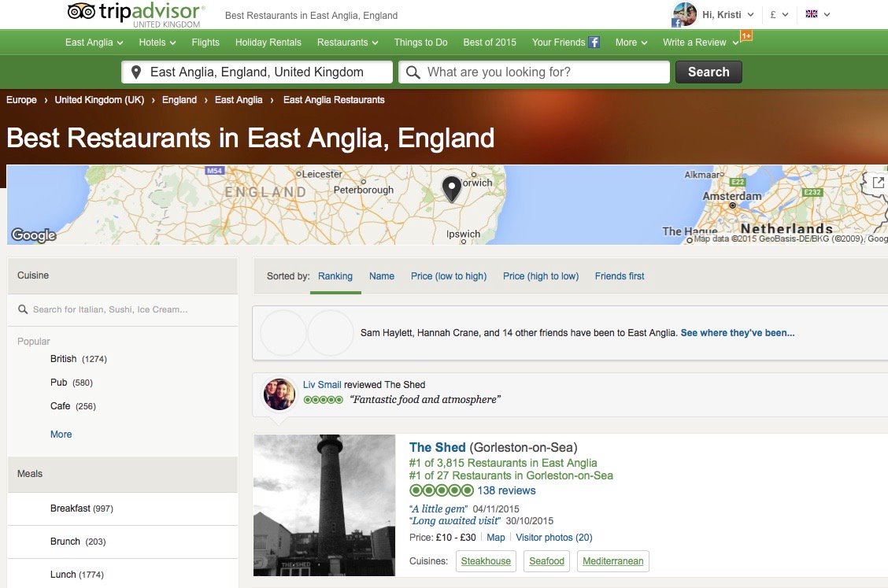Open Flights from navigation bar
Image resolution: width=888 pixels, height=588 pixels.
(205, 43)
